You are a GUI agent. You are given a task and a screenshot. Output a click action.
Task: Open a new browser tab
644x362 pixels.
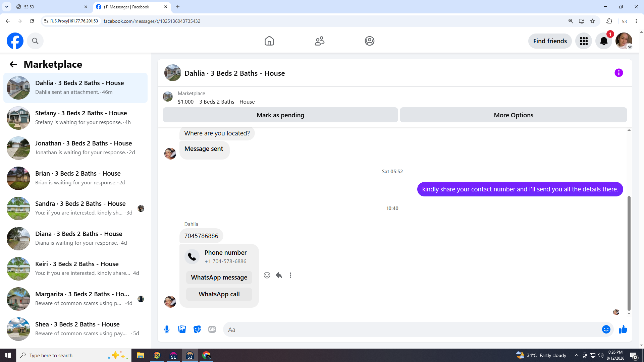click(x=178, y=7)
